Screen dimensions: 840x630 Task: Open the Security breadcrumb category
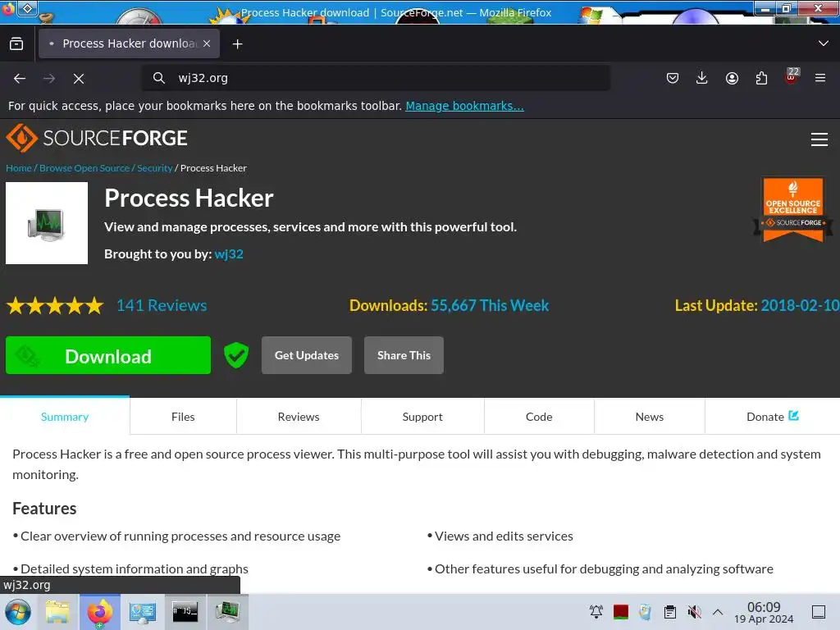click(x=155, y=168)
